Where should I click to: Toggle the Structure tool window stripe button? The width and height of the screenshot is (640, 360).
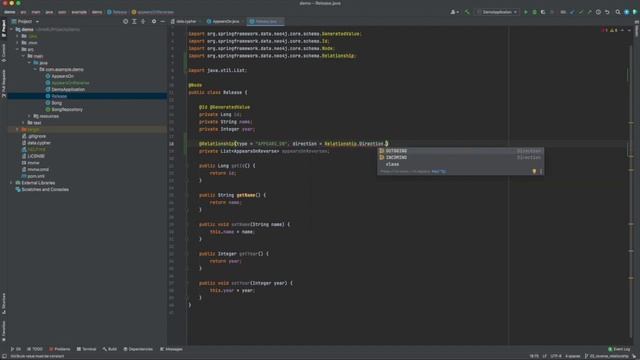pyautogui.click(x=4, y=303)
